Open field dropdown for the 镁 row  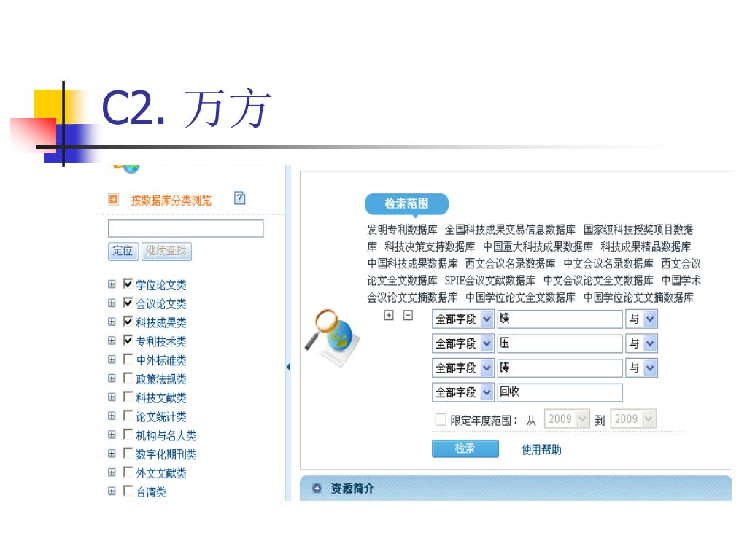click(x=463, y=319)
